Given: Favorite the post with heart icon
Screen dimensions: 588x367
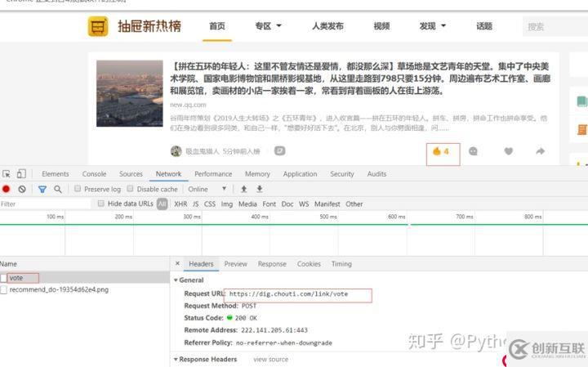Looking at the screenshot, I should point(508,151).
